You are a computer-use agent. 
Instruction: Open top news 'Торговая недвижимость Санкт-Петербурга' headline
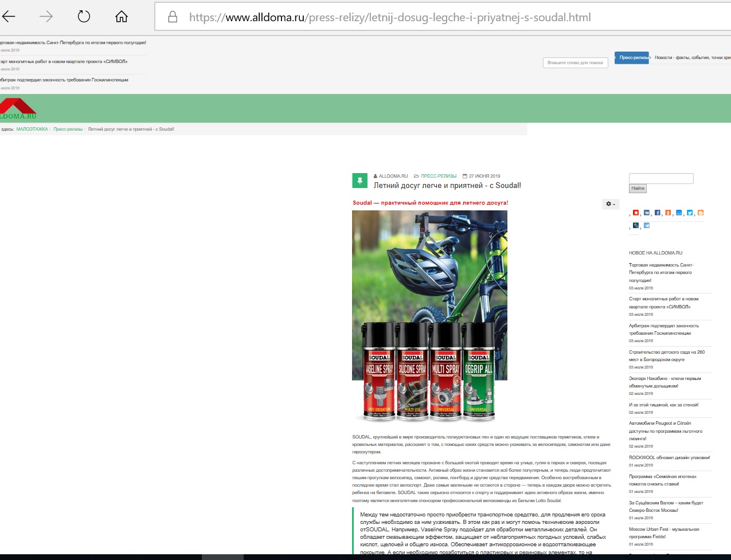[73, 43]
